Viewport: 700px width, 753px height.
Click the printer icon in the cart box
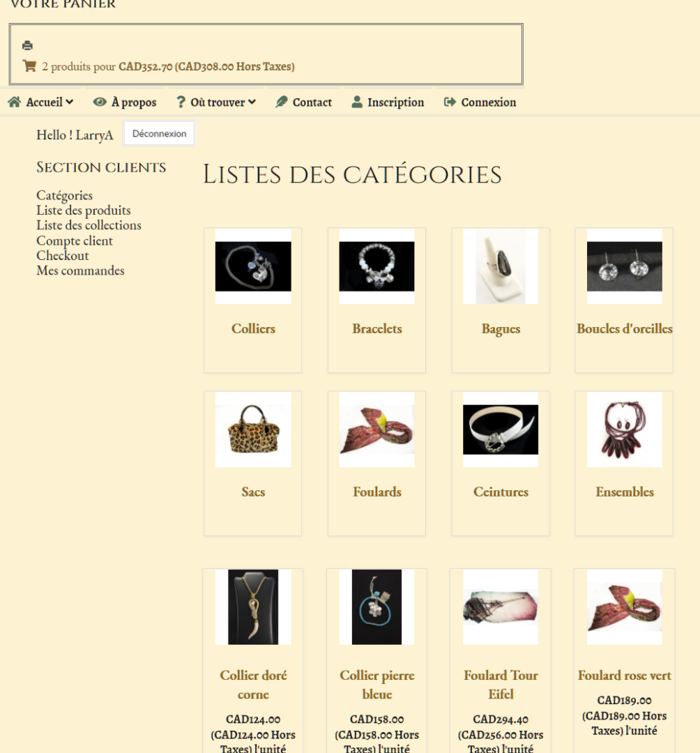[27, 45]
